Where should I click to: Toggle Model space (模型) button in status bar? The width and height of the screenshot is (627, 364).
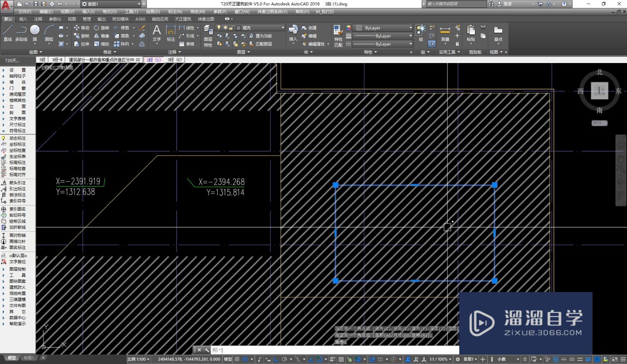228,359
